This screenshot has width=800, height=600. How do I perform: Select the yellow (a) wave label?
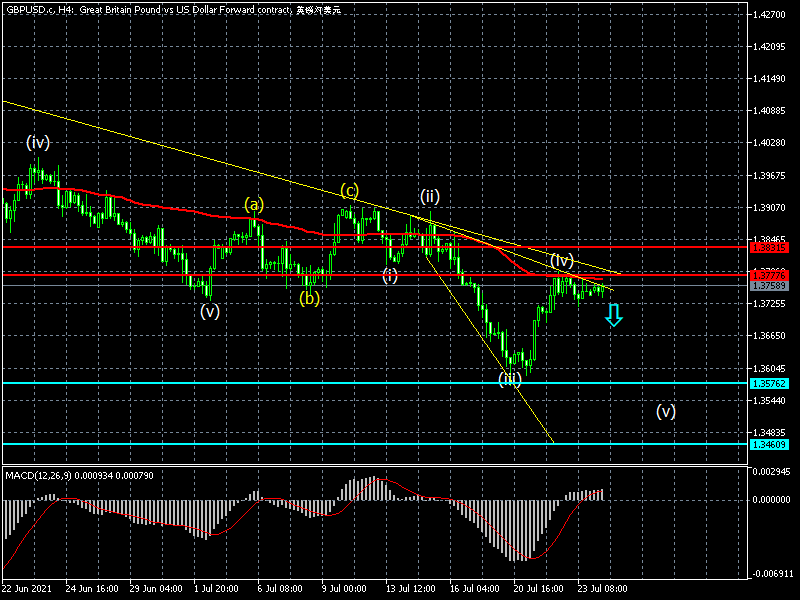[x=254, y=204]
